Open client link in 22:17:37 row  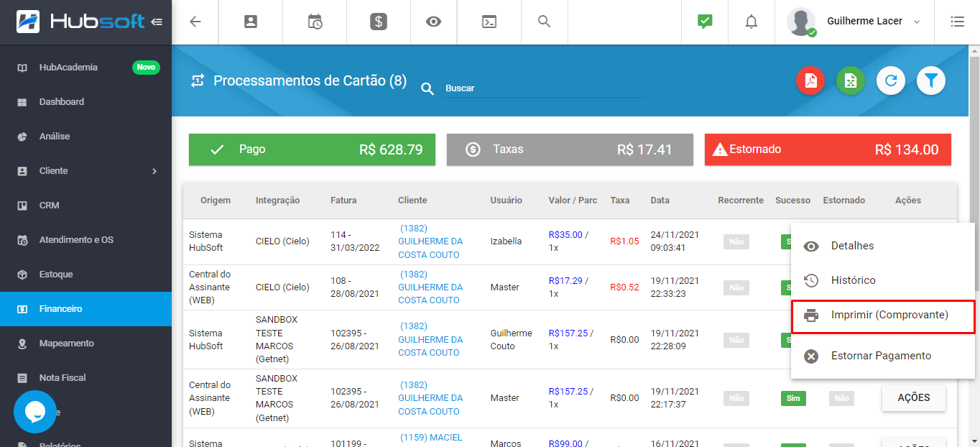429,398
